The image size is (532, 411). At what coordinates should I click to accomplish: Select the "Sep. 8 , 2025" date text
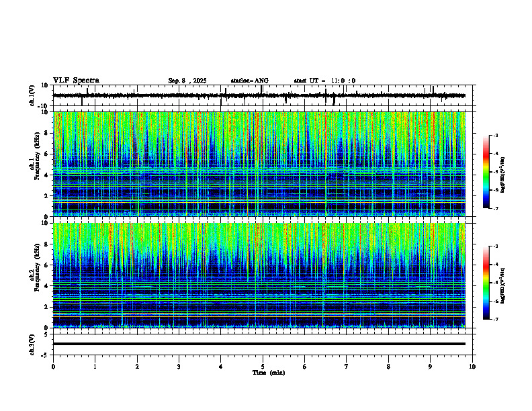(187, 81)
